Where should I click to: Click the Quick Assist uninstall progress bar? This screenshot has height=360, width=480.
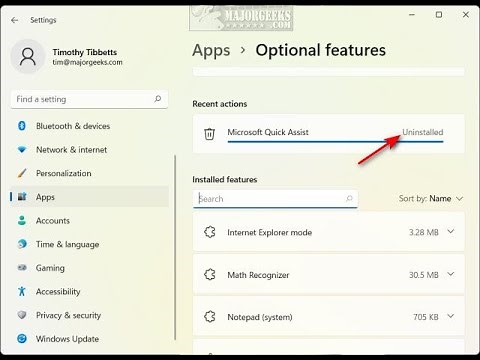[335, 142]
